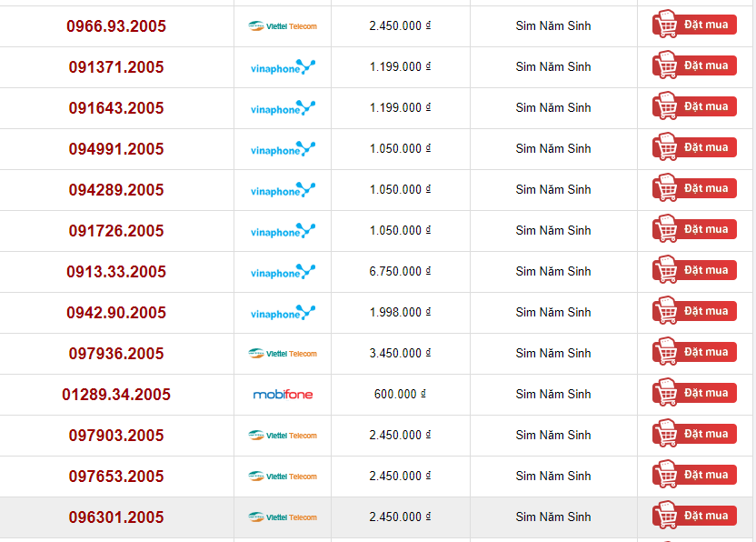This screenshot has width=756, height=542.
Task: Click Viettel Telecom logo beside 096301.2005
Action: pos(283,517)
